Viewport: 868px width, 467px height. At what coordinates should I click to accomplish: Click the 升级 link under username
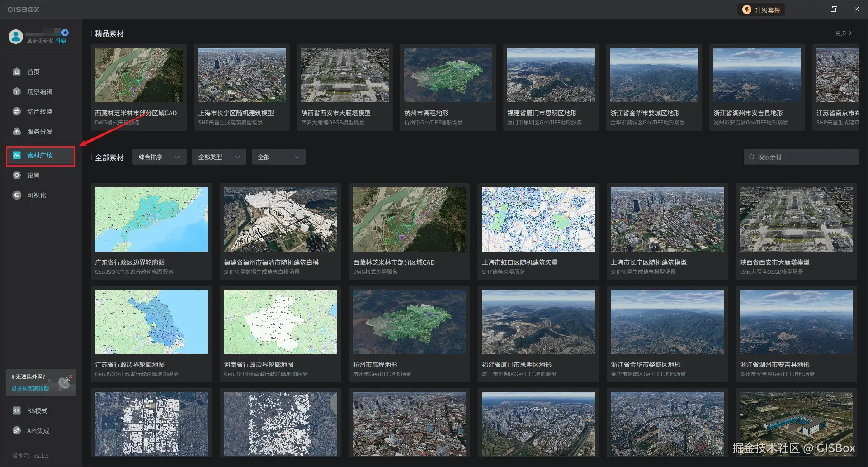coord(61,41)
